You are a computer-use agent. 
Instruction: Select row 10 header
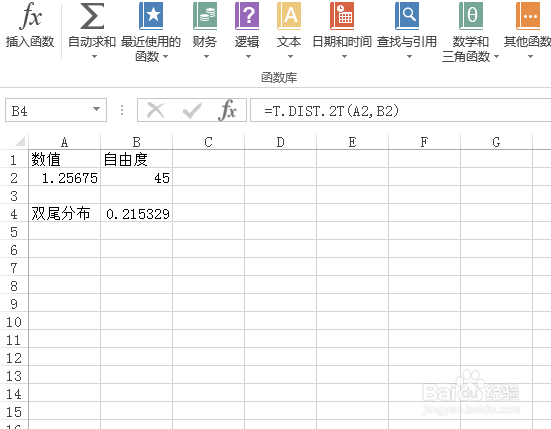[14, 322]
